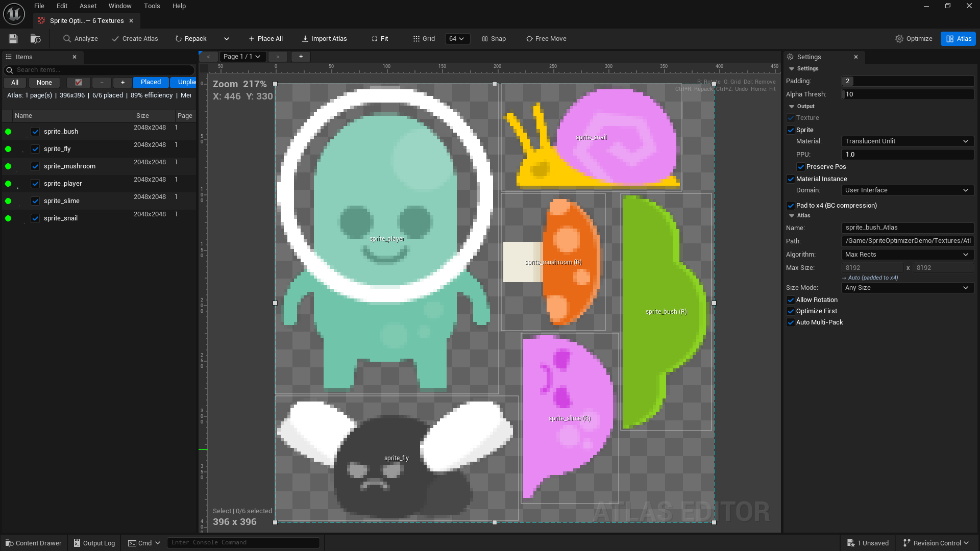
Task: Click the Save icon
Action: [12, 38]
